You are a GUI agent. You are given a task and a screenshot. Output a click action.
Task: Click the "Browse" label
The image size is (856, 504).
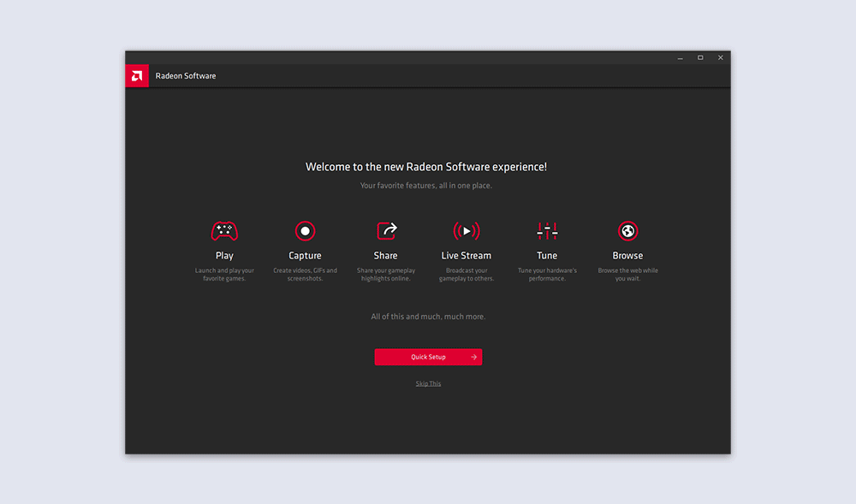627,255
